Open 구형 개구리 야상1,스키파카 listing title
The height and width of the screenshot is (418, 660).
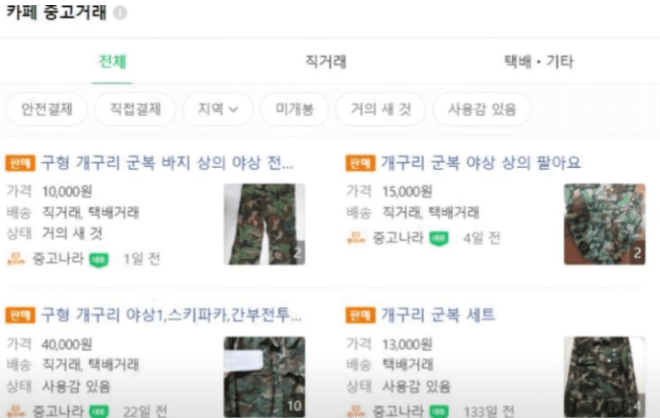click(171, 315)
